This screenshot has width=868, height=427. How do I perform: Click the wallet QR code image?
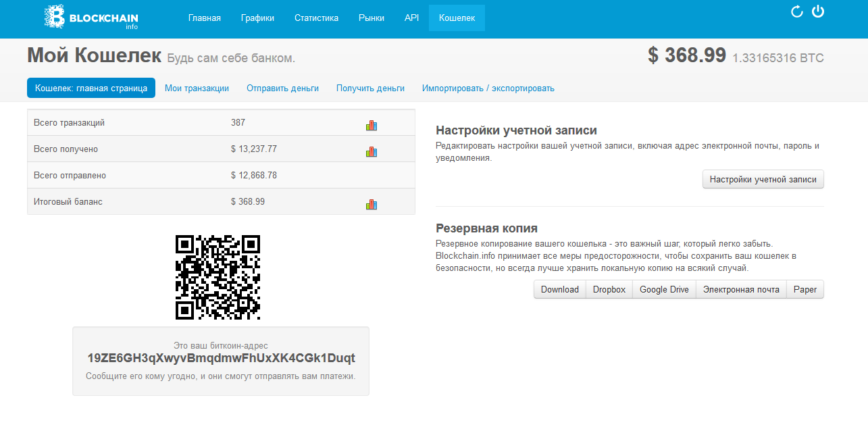pyautogui.click(x=218, y=277)
